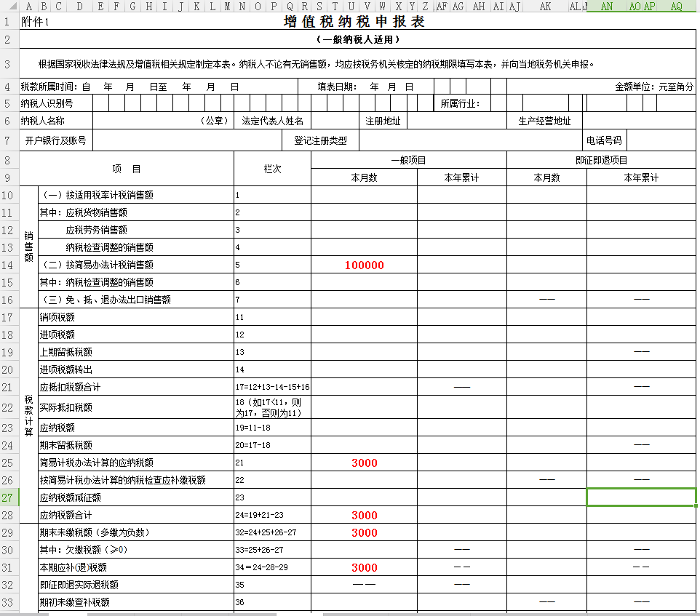The width and height of the screenshot is (700, 616).
Task: Click the 3000 value in row 31
Action: click(364, 568)
